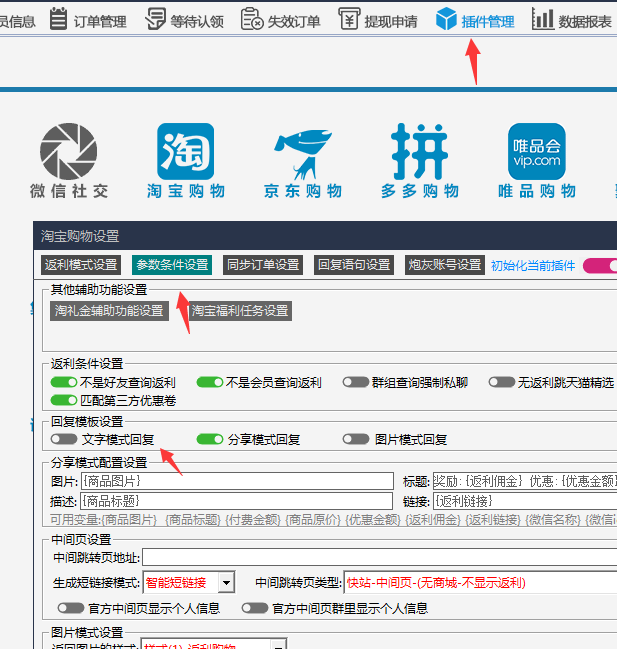
Task: Open the 生成短链接模式 dropdown arrow
Action: [226, 583]
